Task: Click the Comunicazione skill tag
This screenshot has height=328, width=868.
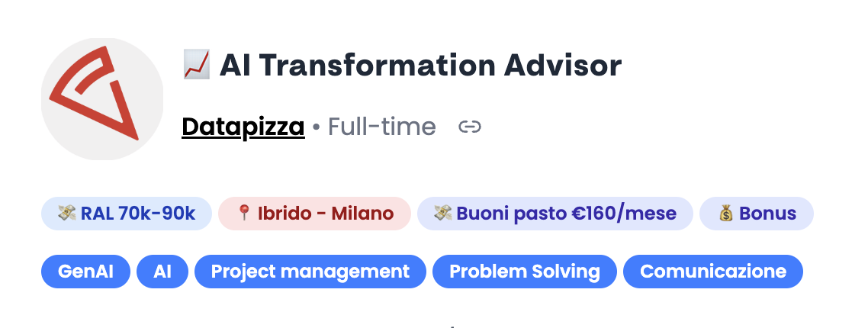Action: [x=713, y=272]
